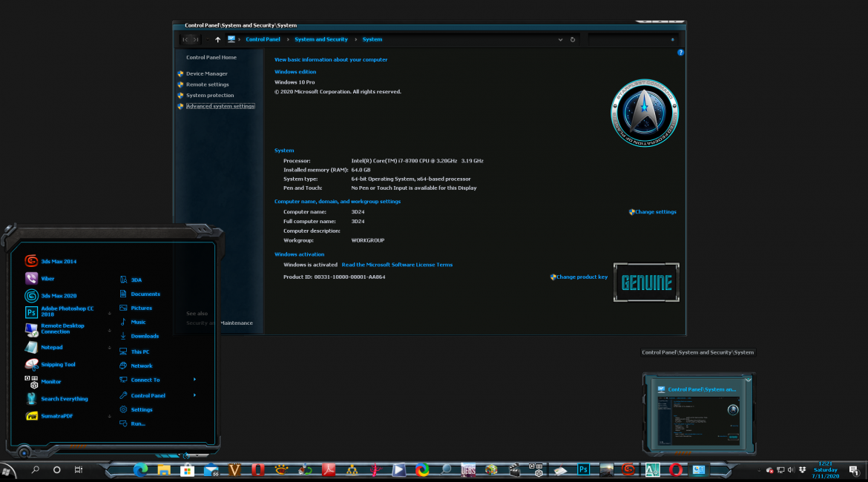Image resolution: width=868 pixels, height=482 pixels.
Task: Click the AutoCAD icon on the taskbar
Action: 652,470
